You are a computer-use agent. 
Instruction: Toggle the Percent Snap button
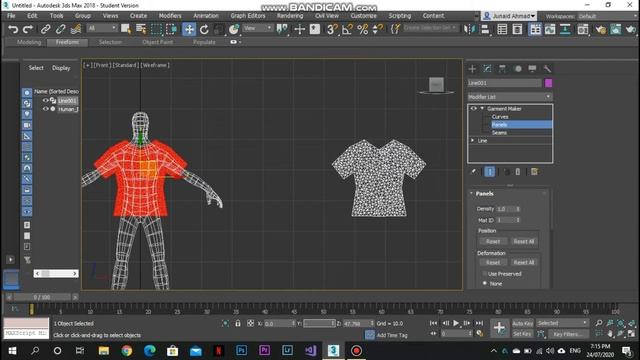coord(362,29)
